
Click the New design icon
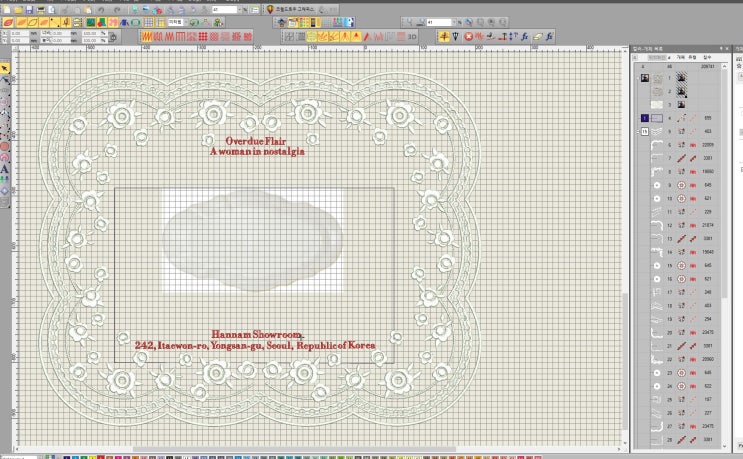[x=7, y=9]
